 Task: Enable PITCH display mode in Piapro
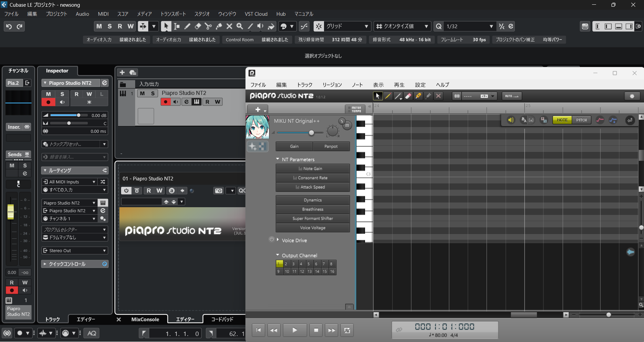coord(581,120)
